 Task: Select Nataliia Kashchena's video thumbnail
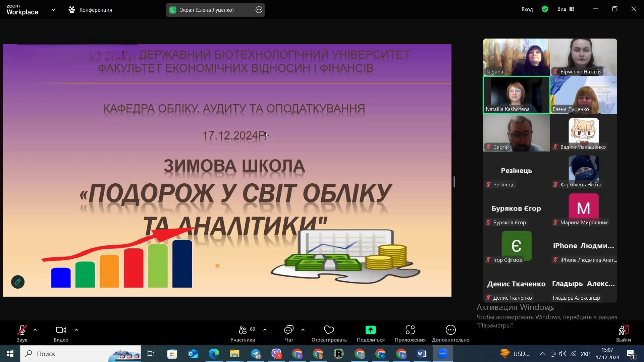(516, 95)
